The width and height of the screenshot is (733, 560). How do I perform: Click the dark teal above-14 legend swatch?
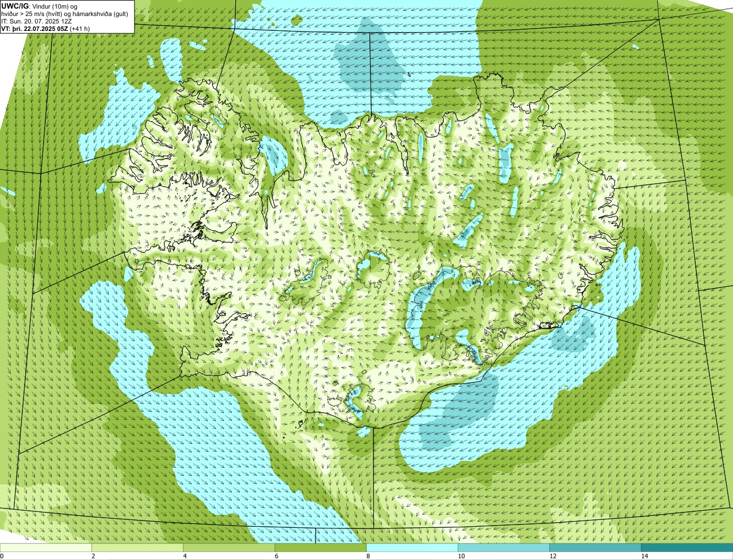687,547
